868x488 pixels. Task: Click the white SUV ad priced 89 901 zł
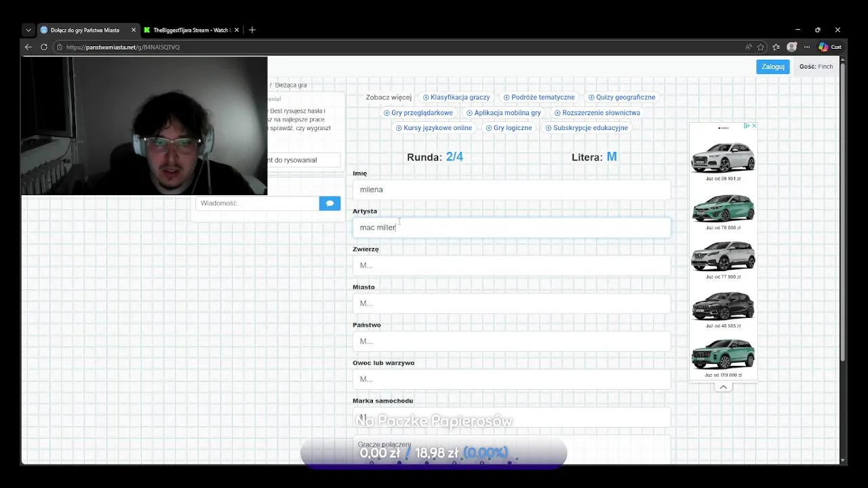723,158
